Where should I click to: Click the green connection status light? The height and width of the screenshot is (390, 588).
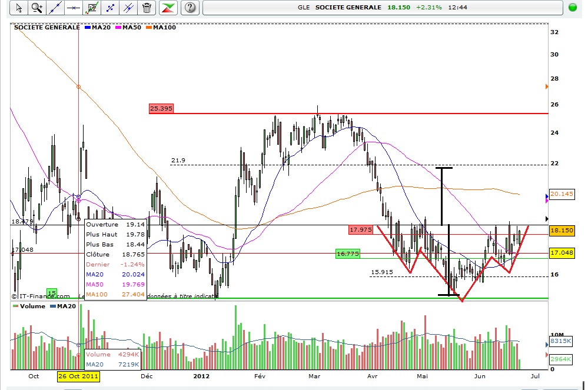pyautogui.click(x=573, y=8)
